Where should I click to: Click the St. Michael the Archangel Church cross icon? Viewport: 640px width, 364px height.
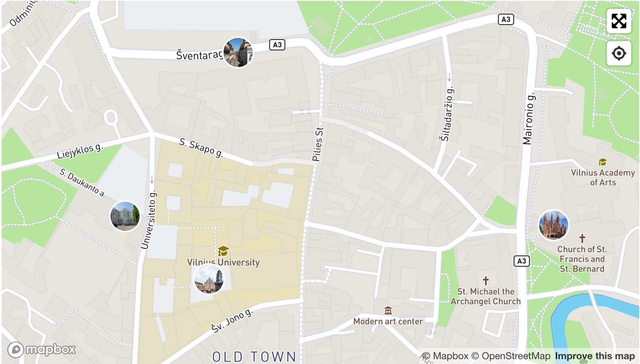[x=486, y=280]
